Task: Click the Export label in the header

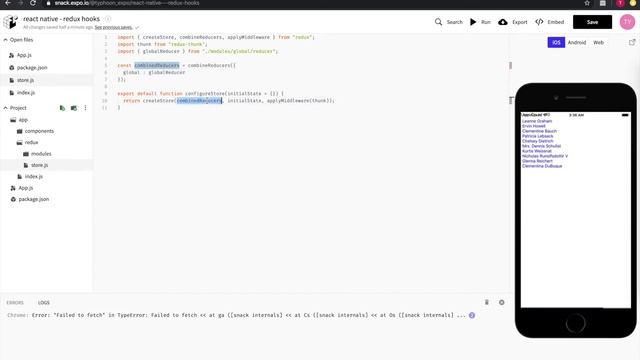Action: (520, 22)
